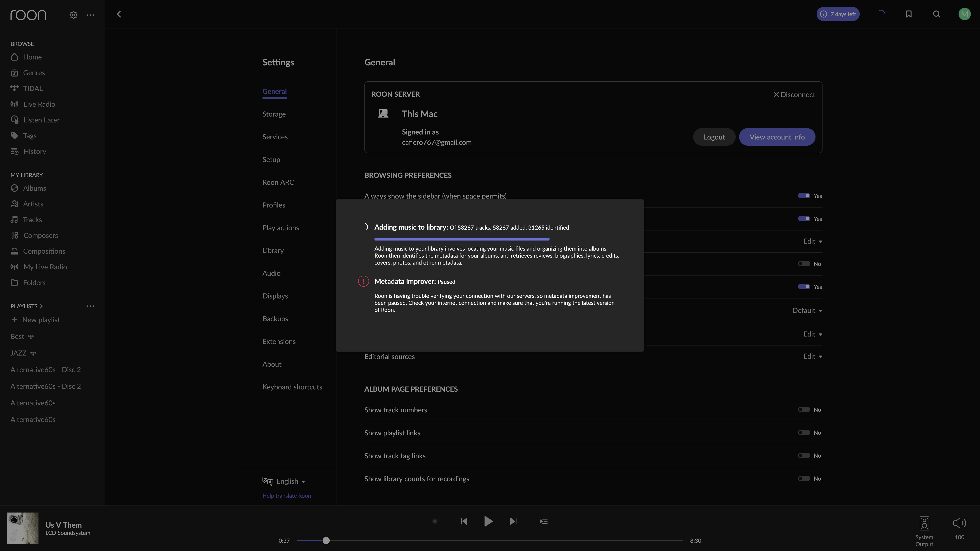The height and width of the screenshot is (551, 980).
Task: Click the Metadata improver warning icon
Action: point(363,281)
